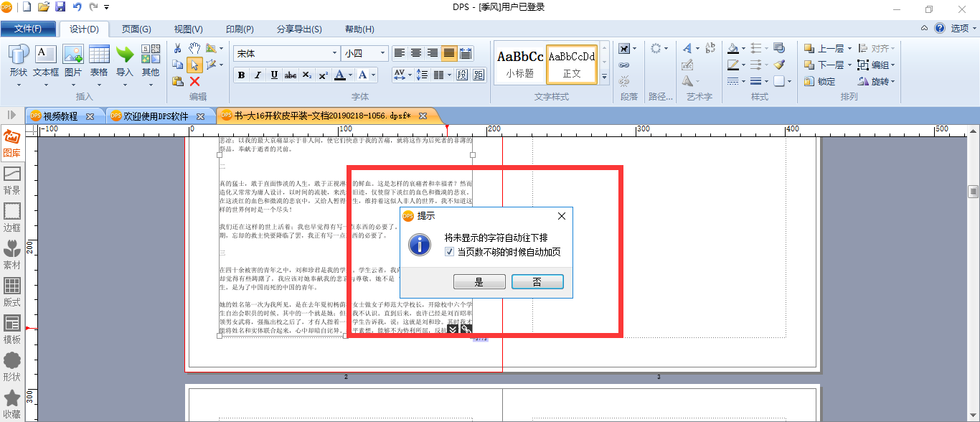The image size is (980, 422).
Task: Expand the 形状 insert dropdown
Action: point(19,84)
